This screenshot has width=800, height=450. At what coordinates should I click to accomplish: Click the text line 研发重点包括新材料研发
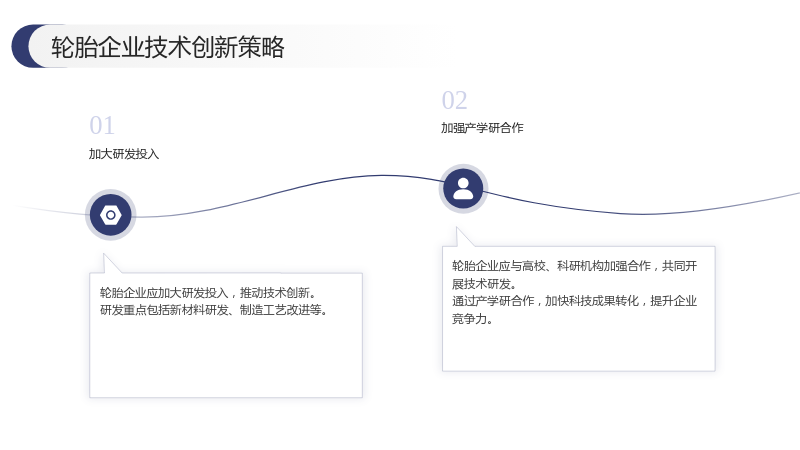coord(164,310)
